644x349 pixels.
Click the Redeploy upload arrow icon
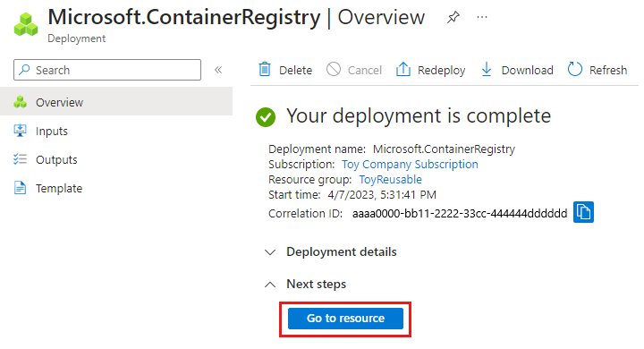[x=403, y=70]
